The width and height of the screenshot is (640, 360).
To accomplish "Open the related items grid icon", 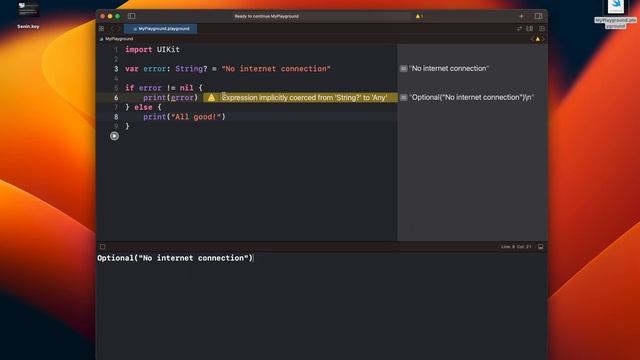I will pos(101,29).
